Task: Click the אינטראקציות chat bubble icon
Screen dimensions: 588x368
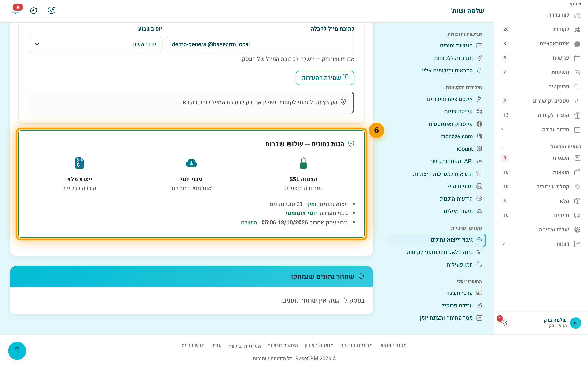Action: tap(577, 44)
